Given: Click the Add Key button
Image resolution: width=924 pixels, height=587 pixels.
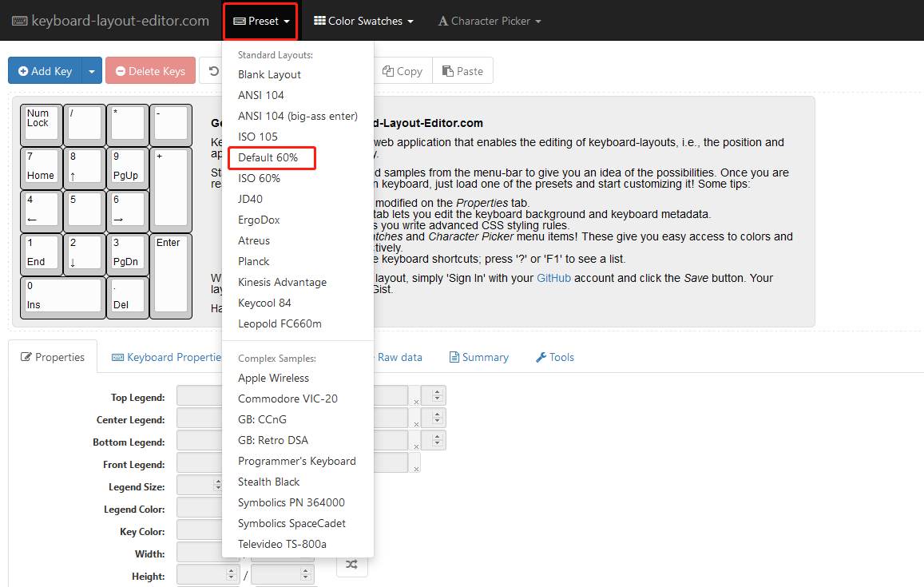Looking at the screenshot, I should coord(46,71).
